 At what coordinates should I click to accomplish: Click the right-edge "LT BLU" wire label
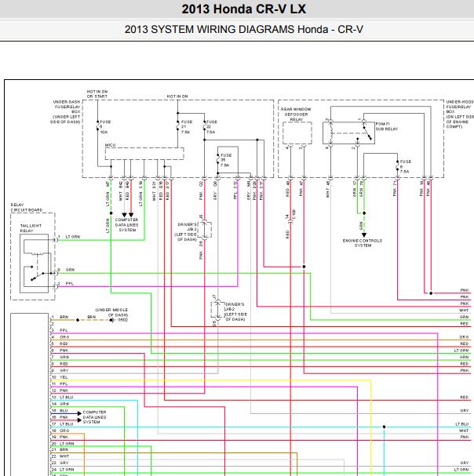tap(462, 423)
